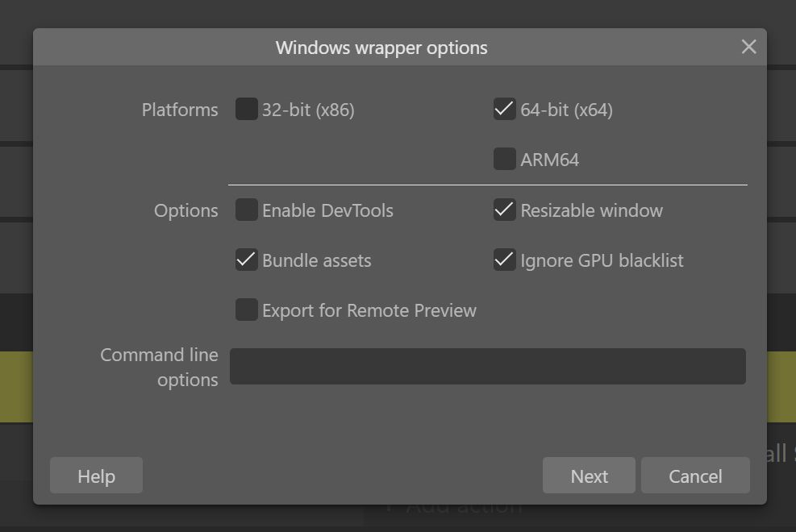Enable the 32-bit (x86) platform checkbox
The image size is (796, 532).
click(x=247, y=109)
